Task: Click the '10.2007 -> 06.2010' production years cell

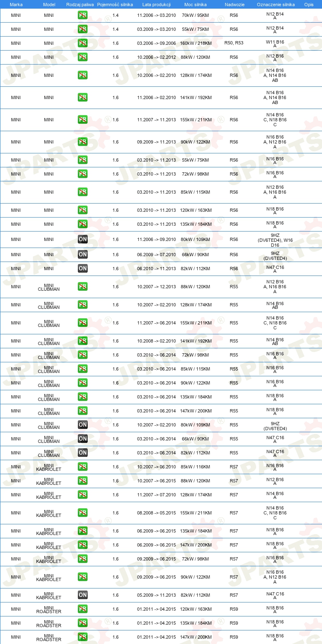Action: [x=156, y=467]
